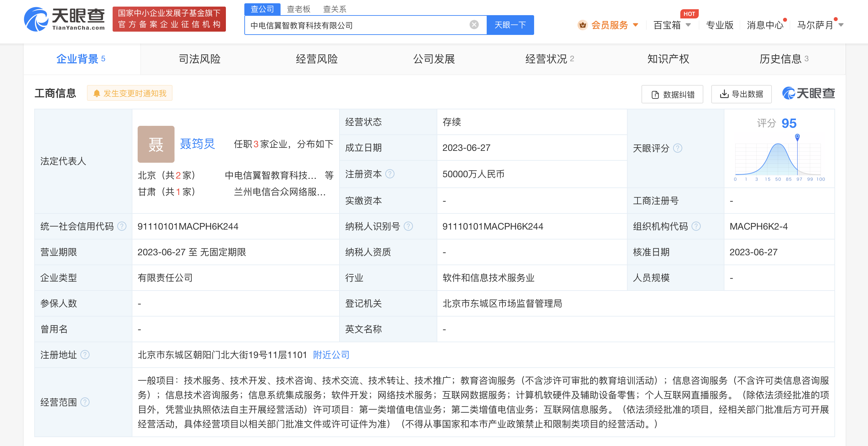The image size is (868, 446).
Task: Open 兰州电信合众网络服... company link
Action: click(x=280, y=192)
